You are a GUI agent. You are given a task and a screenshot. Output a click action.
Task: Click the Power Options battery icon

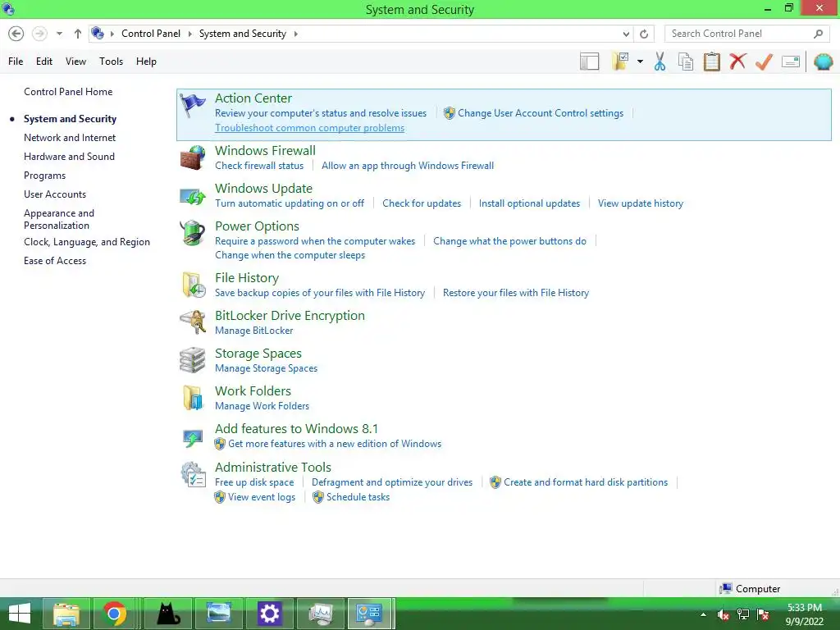pos(192,233)
